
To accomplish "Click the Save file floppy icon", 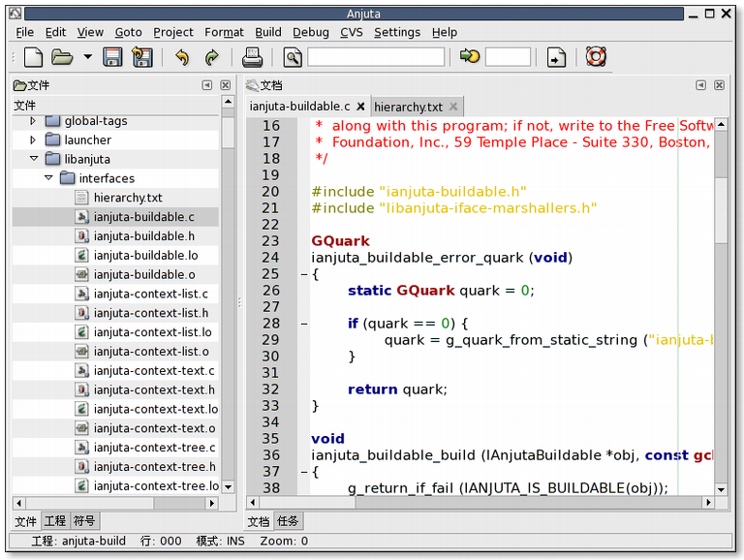I will 113,57.
